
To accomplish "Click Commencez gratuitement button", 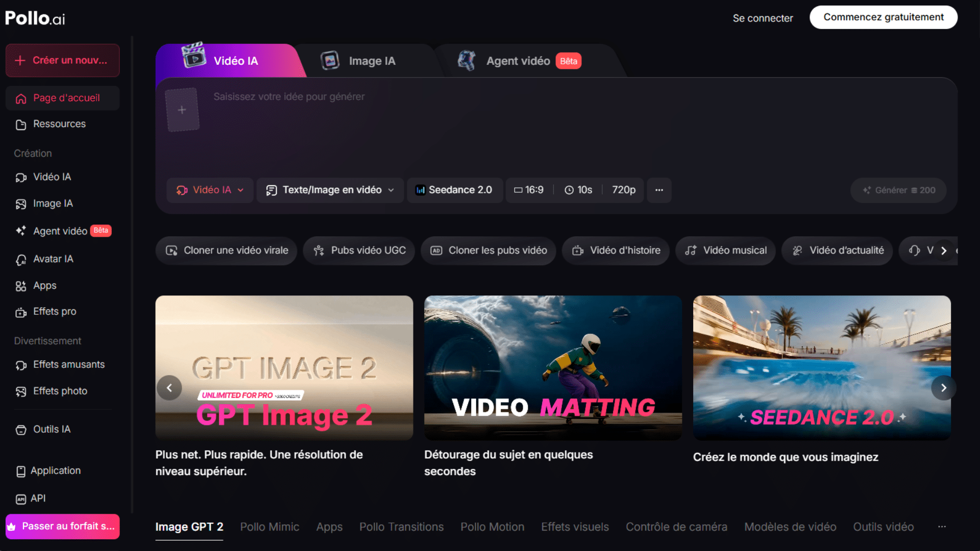I will pyautogui.click(x=884, y=17).
